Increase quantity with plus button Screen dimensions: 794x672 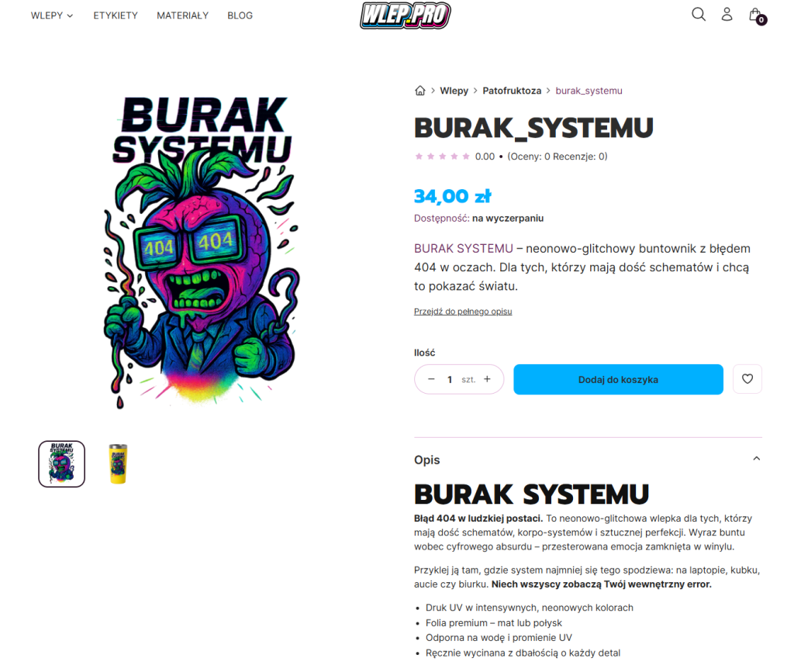pyautogui.click(x=487, y=379)
